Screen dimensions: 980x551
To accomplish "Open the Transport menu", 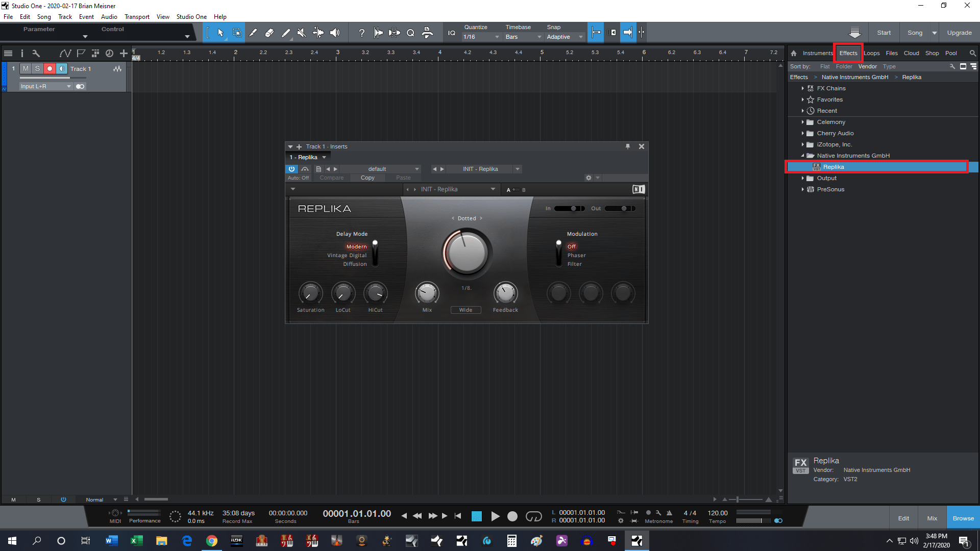I will pyautogui.click(x=137, y=16).
